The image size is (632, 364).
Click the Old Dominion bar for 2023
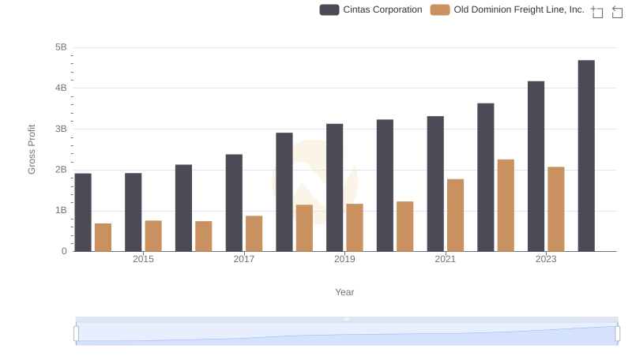click(556, 209)
